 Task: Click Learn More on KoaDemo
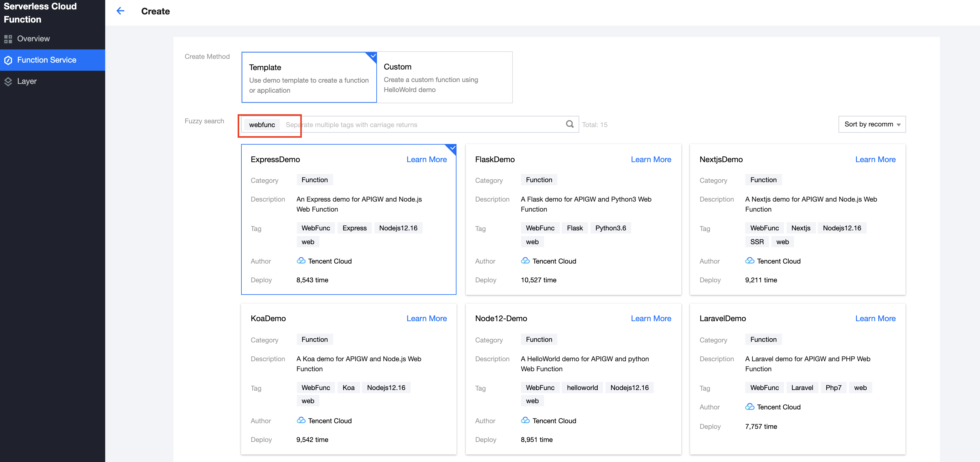[426, 319]
